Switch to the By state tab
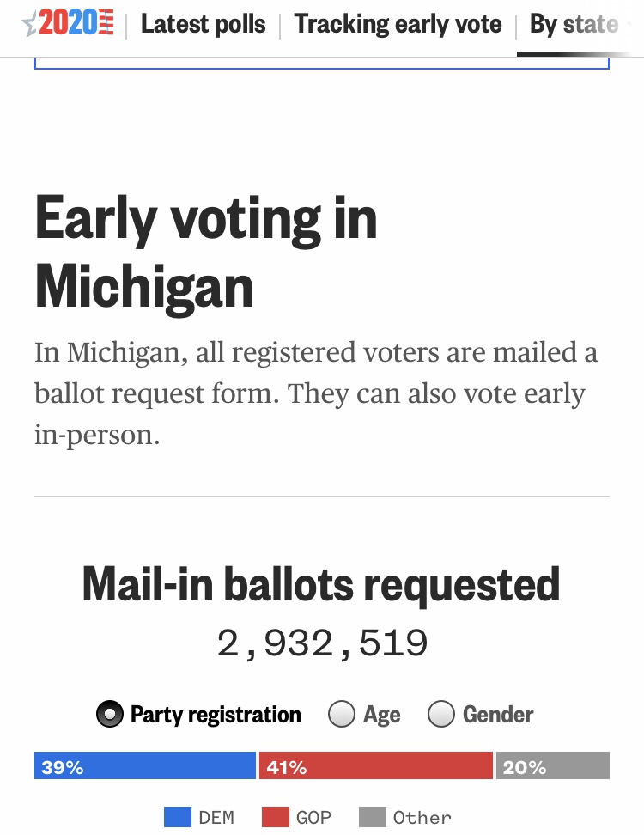Screen dimensions: 644x835 pos(574,24)
